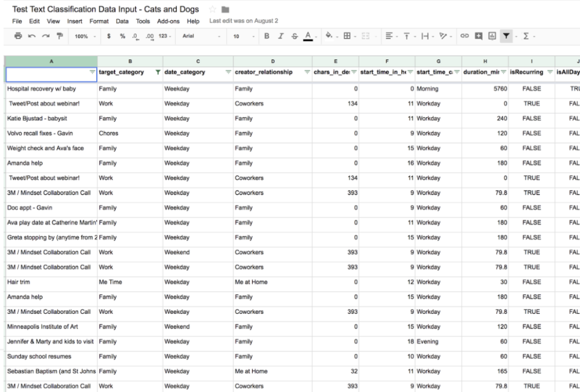View revision history via Last edit link
Screen dimensions: 580x392
[x=244, y=21]
